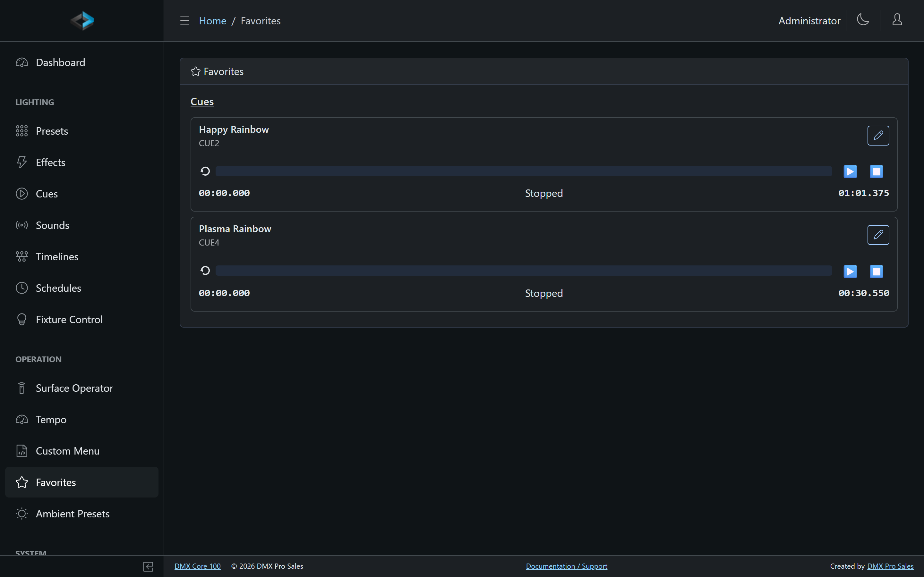Open Documentation / Support link

pos(567,566)
